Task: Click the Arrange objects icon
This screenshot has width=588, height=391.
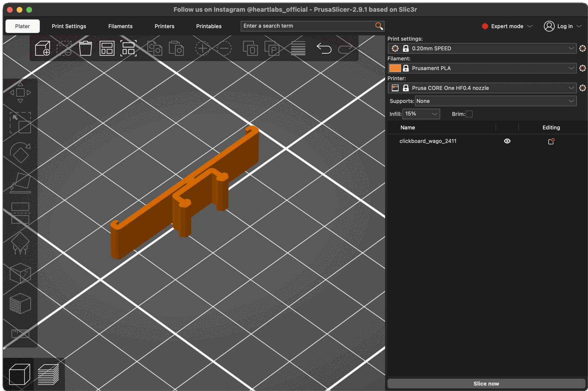Action: point(107,49)
